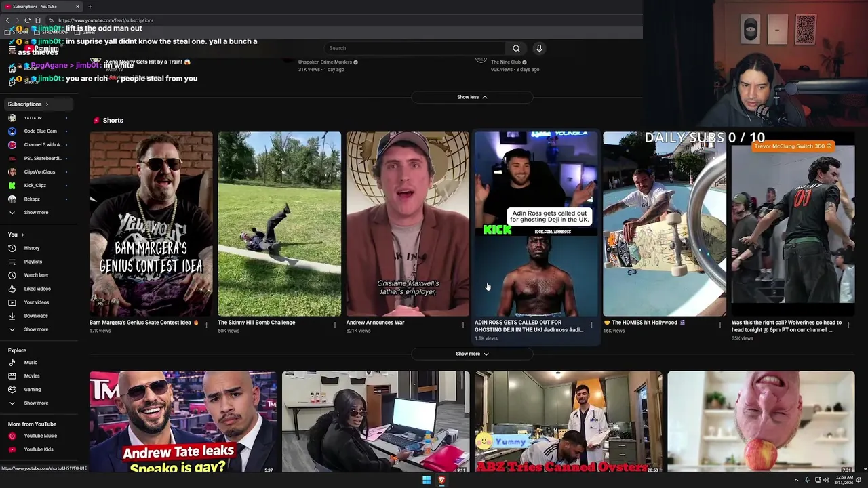The width and height of the screenshot is (868, 488).
Task: Open Downloads in the sidebar
Action: click(35, 316)
